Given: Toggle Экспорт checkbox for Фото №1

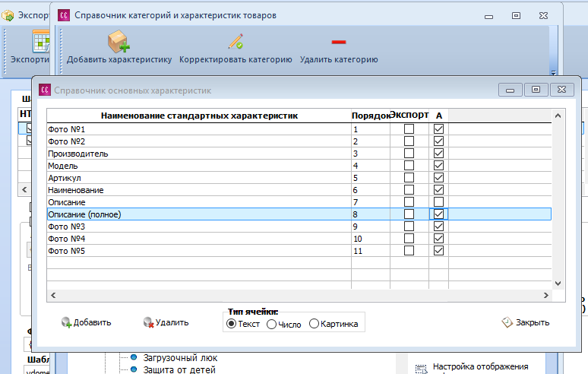Looking at the screenshot, I should click(x=409, y=129).
